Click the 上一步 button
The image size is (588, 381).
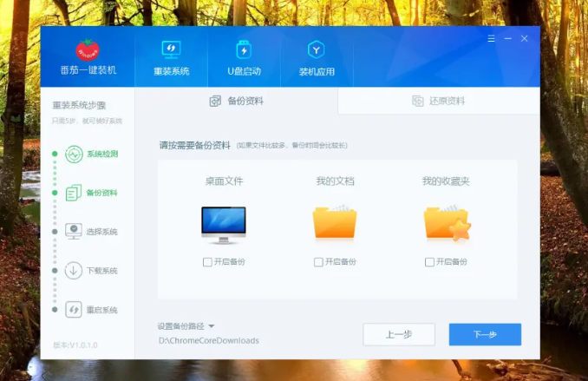[x=399, y=334]
